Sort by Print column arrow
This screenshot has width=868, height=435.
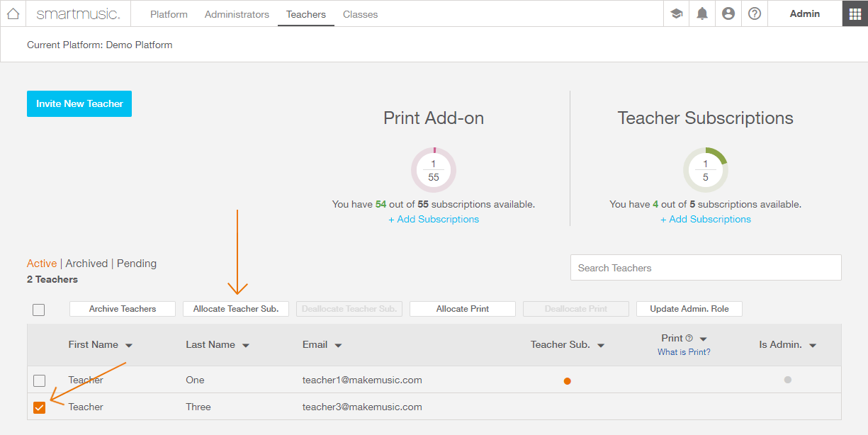pyautogui.click(x=704, y=339)
